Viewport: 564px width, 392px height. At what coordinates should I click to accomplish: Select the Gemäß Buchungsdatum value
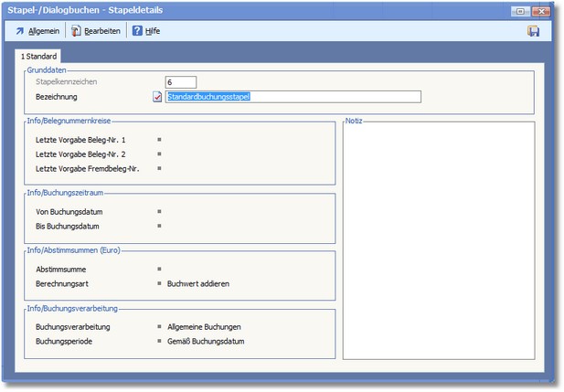[206, 341]
